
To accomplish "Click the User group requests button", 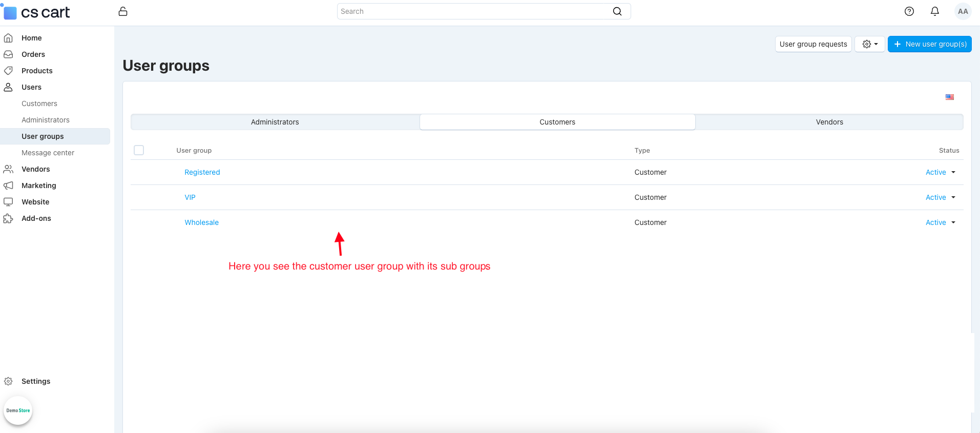I will 813,44.
